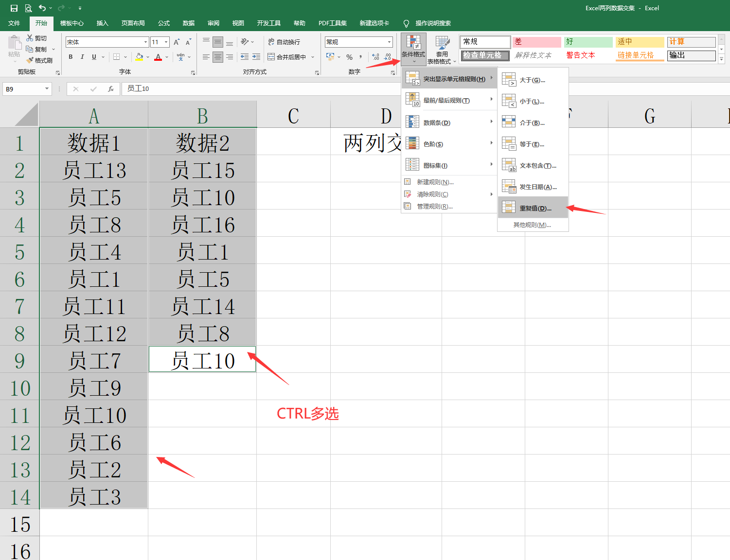Apply the yellow fill color bucket
This screenshot has width=730, height=560.
(x=140, y=57)
